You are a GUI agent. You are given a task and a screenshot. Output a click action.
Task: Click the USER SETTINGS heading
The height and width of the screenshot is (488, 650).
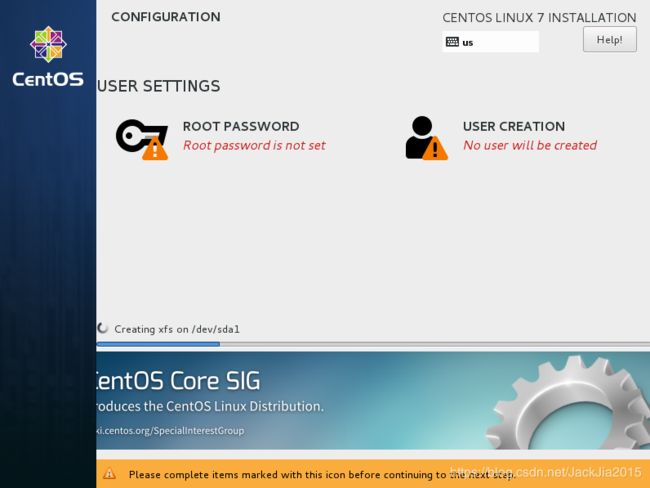[158, 86]
